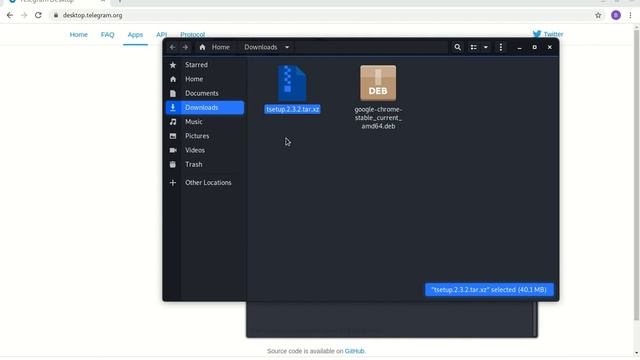Open the FAQ tab on Telegram site

[x=107, y=35]
